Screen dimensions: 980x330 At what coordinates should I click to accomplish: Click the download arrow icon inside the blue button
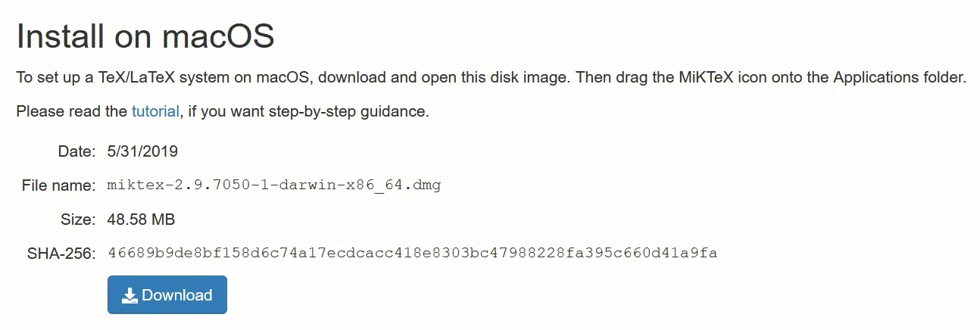click(130, 295)
